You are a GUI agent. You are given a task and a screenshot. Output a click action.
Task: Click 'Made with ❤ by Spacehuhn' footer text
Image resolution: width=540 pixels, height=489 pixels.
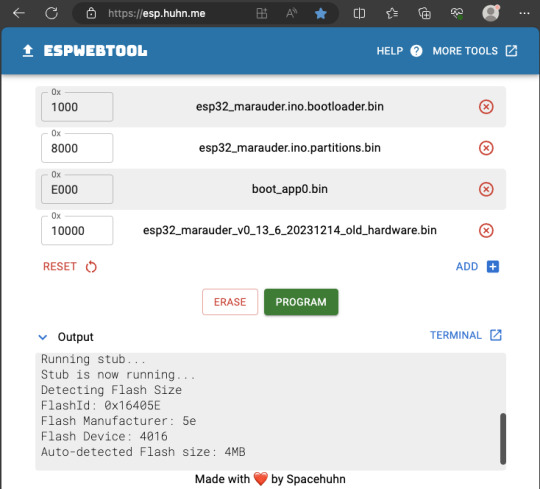pyautogui.click(x=270, y=479)
